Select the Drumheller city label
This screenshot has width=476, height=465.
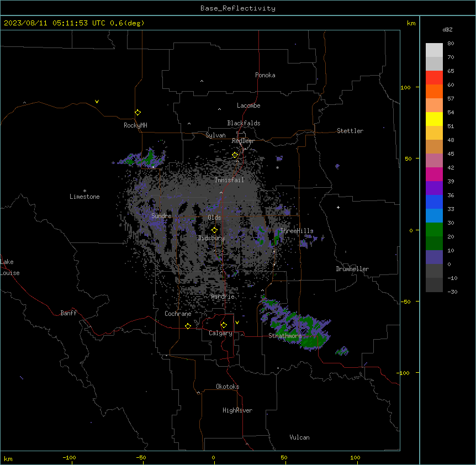pyautogui.click(x=352, y=269)
